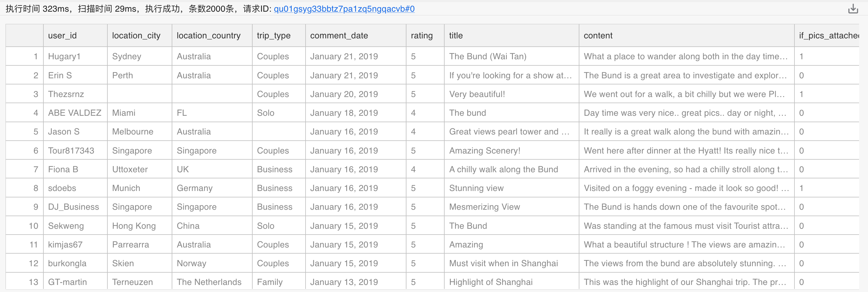Image resolution: width=868 pixels, height=292 pixels.
Task: Select the ABE VALDEZ cell
Action: pyautogui.click(x=75, y=113)
